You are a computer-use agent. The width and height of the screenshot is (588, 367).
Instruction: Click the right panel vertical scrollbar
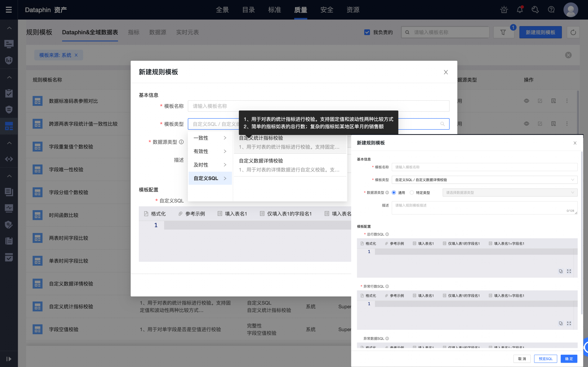point(582,233)
